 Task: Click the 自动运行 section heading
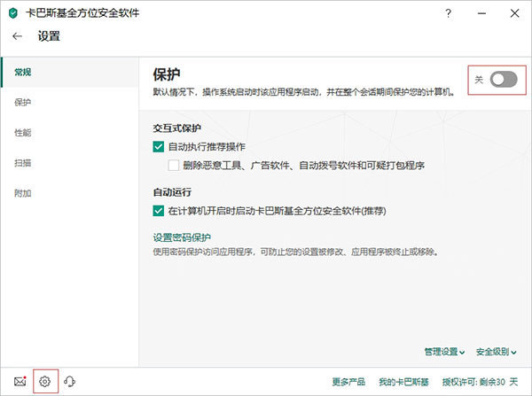coord(172,192)
